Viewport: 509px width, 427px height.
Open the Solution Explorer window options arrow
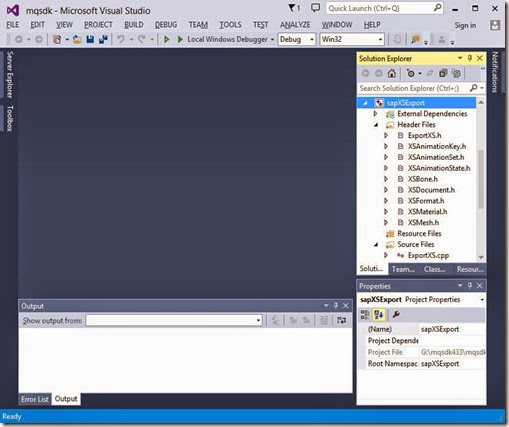460,58
